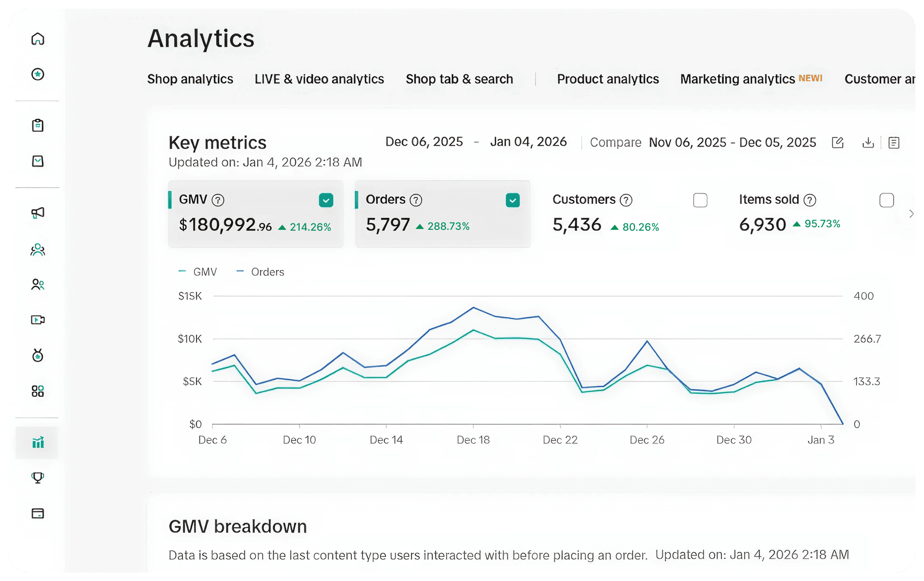Switch to Product analytics tab

[608, 79]
